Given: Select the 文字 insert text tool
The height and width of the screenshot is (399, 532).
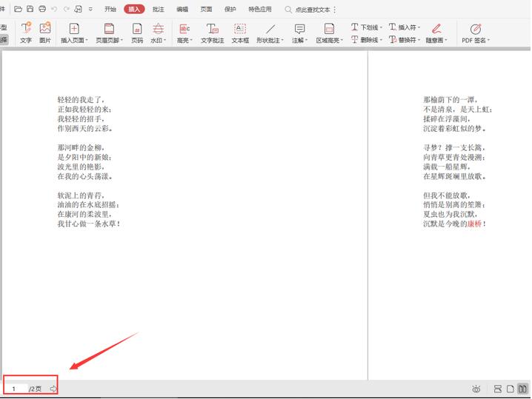Looking at the screenshot, I should tap(26, 33).
